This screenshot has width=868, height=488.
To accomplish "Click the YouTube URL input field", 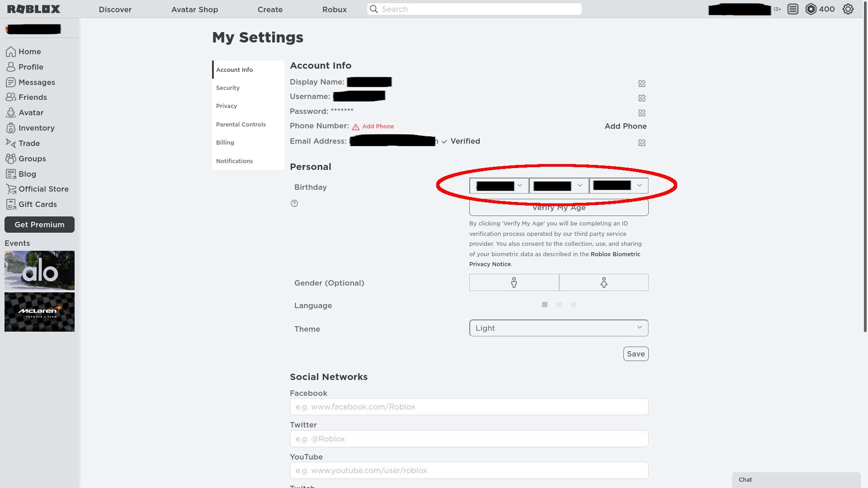I will 469,470.
